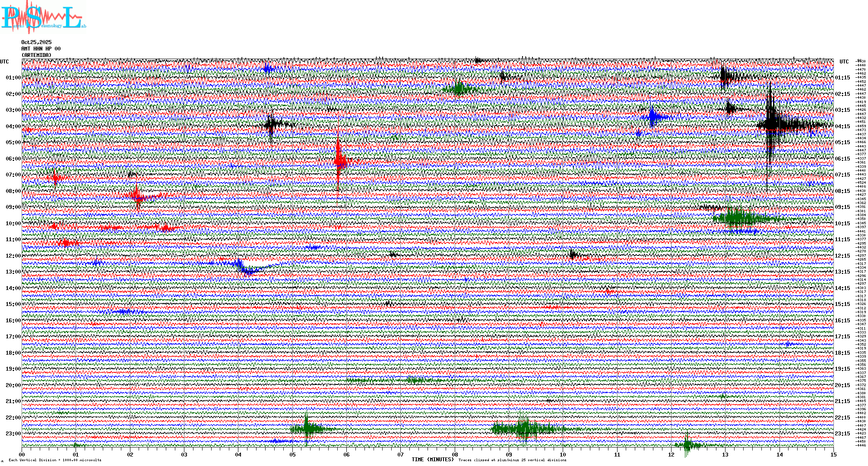
Task: Click the green event near 23:00 minute 05
Action: pyautogui.click(x=307, y=428)
